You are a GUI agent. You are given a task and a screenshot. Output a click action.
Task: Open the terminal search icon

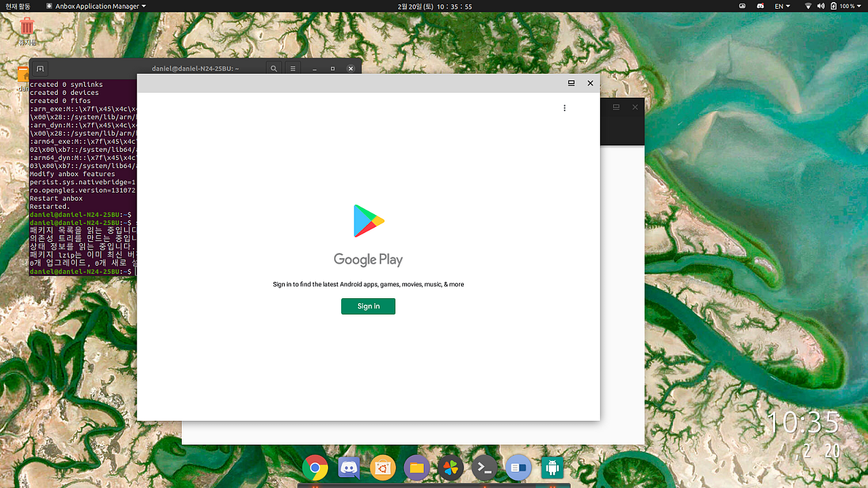[273, 68]
